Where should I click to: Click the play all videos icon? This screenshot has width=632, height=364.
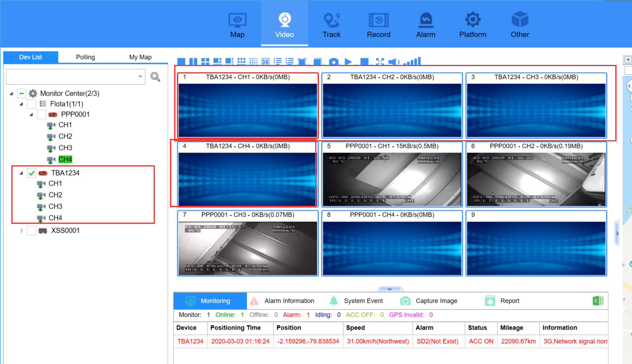click(x=348, y=62)
